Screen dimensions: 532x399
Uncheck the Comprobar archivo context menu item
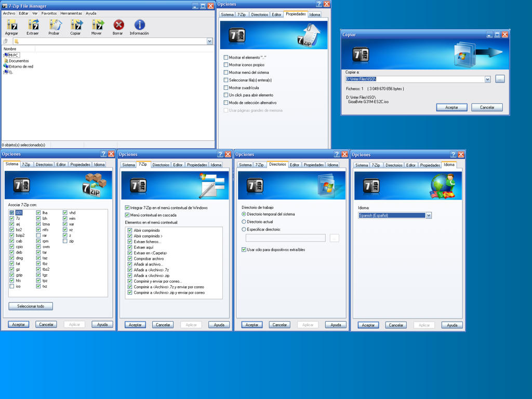tap(129, 259)
